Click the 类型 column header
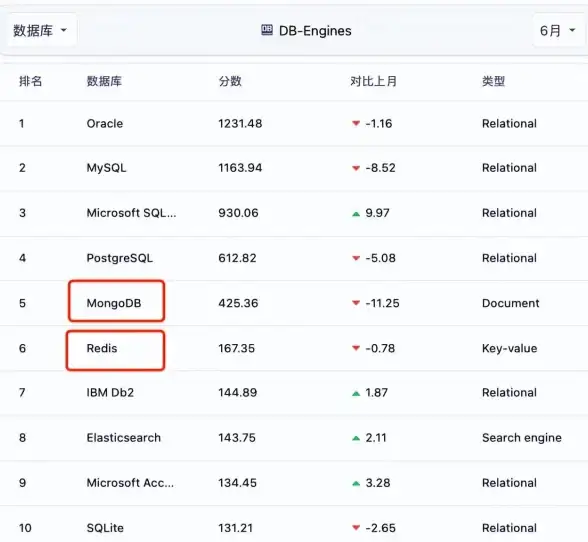The width and height of the screenshot is (588, 542). tap(494, 81)
